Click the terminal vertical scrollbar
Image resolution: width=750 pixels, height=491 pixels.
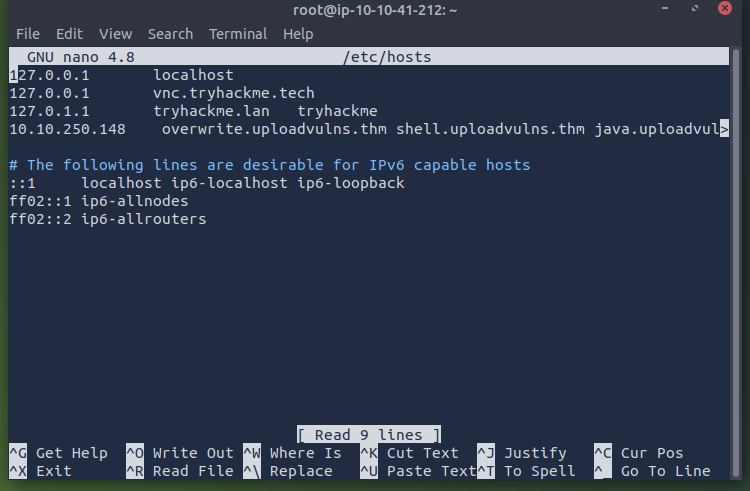(x=736, y=262)
